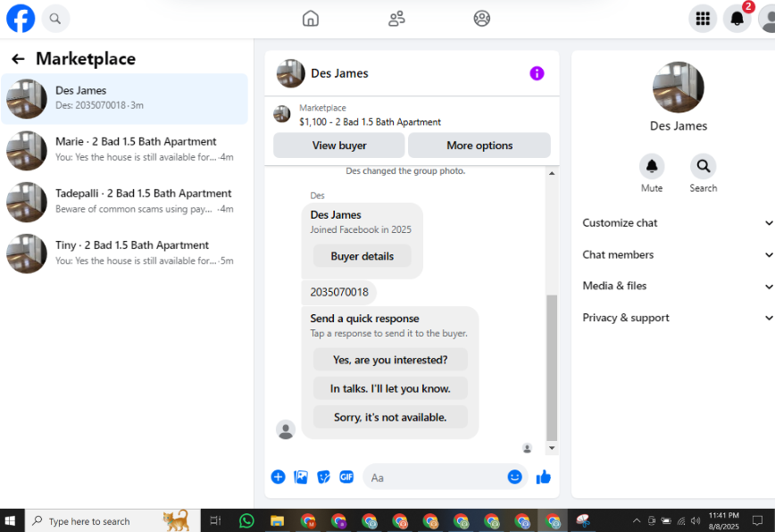775x532 pixels.
Task: Open Task View on the taskbar
Action: point(215,520)
